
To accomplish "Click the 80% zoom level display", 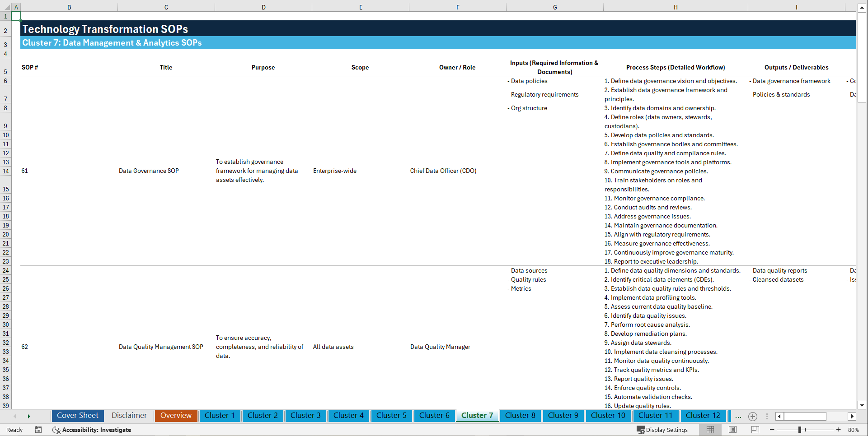I will click(854, 430).
